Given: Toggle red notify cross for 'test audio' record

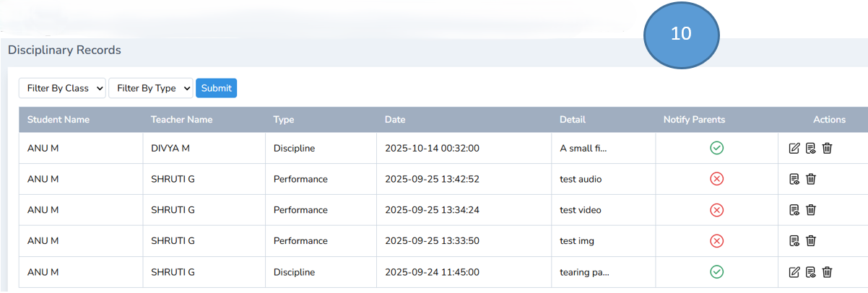Looking at the screenshot, I should [x=716, y=179].
